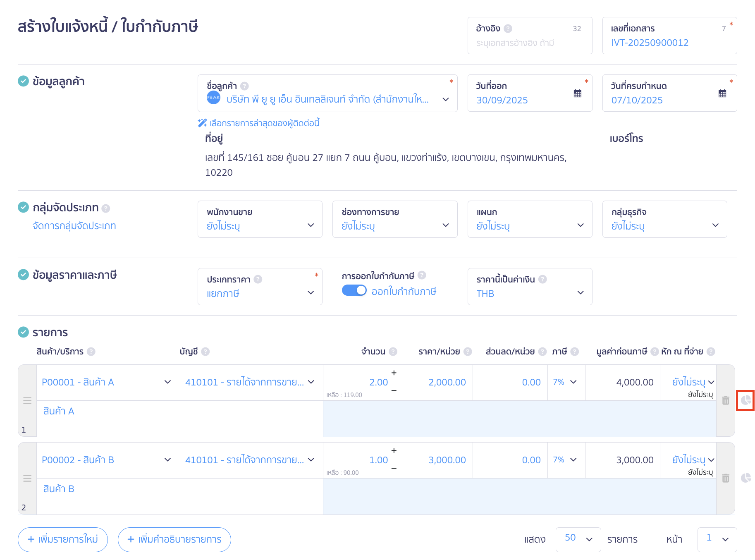View help tooltip on หัก ณ ที่จ่าย column
Image resolution: width=755 pixels, height=560 pixels.
pyautogui.click(x=712, y=351)
